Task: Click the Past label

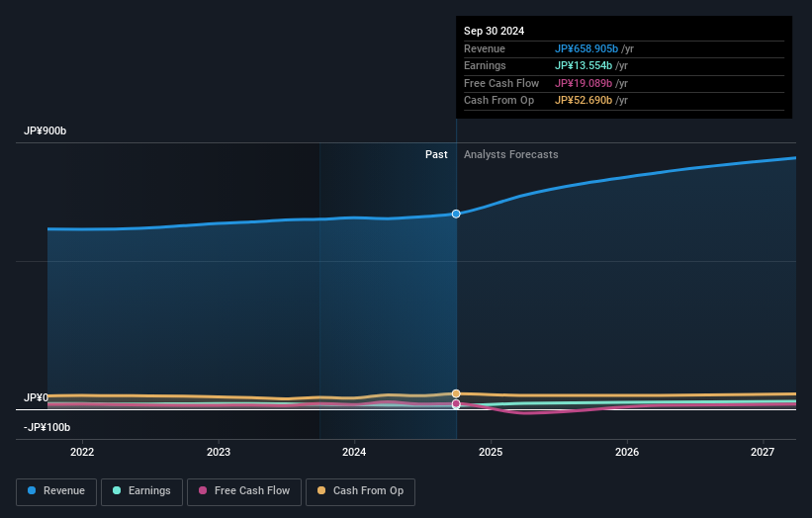Action: (x=436, y=154)
